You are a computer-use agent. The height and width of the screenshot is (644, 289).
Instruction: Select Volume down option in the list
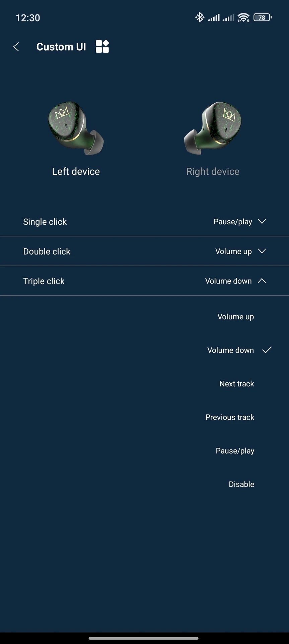pyautogui.click(x=230, y=350)
